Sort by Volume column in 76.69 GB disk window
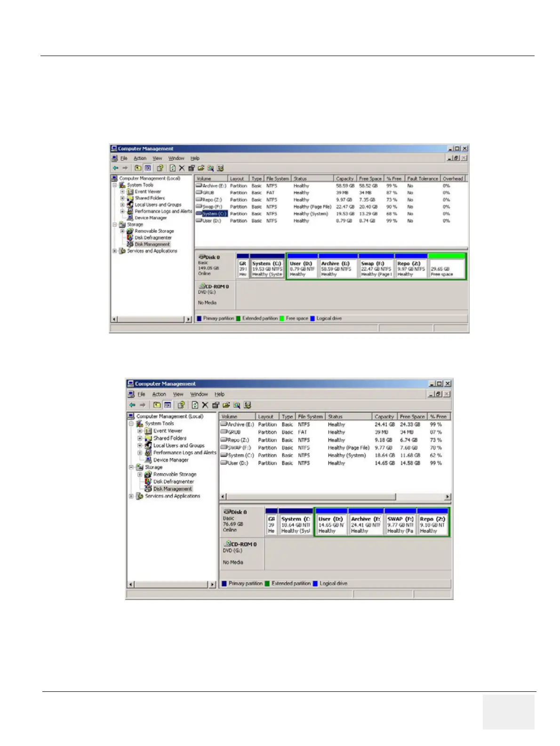The height and width of the screenshot is (746, 560). (x=237, y=416)
